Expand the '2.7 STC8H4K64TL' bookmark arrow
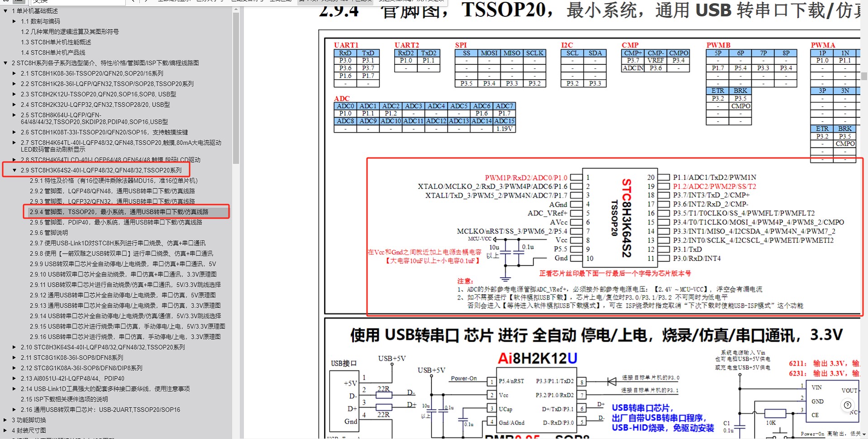This screenshot has height=439, width=868. tap(14, 143)
